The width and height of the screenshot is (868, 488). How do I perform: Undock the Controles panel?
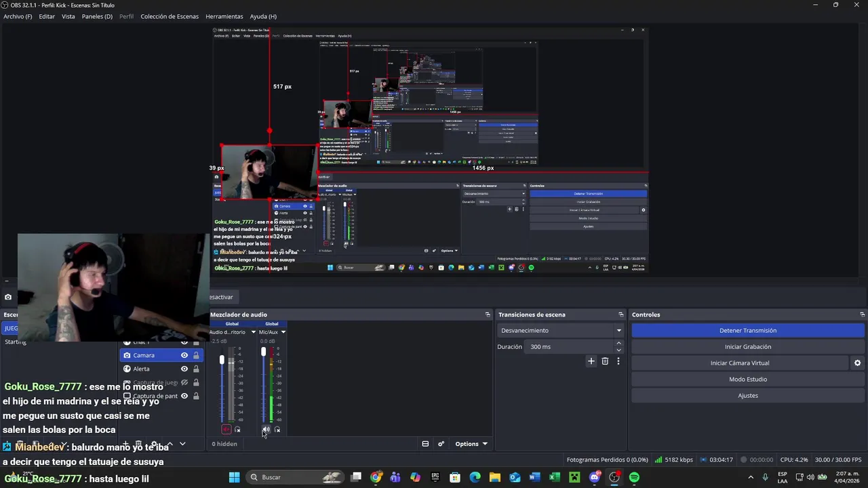pos(862,314)
